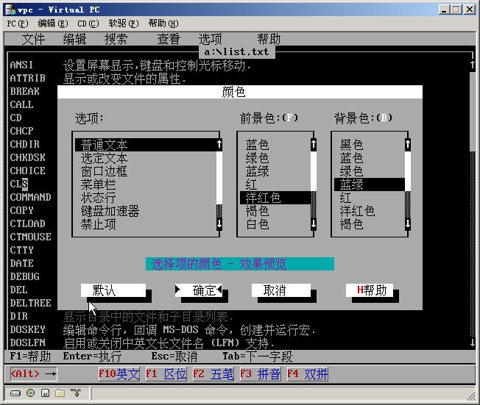
Task: Click the 默认 button
Action: 113,290
